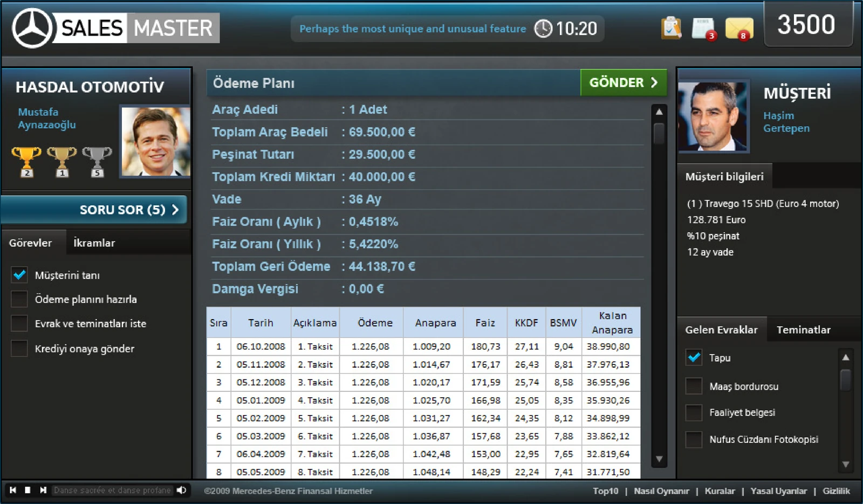Click the payment plan scrollbar thumb
The width and height of the screenshot is (863, 504).
[659, 134]
